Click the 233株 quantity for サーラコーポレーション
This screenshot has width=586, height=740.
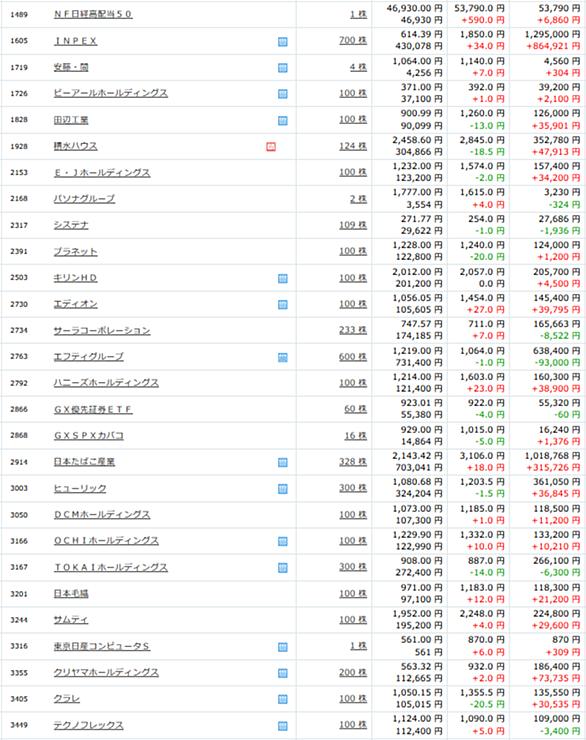pyautogui.click(x=353, y=330)
